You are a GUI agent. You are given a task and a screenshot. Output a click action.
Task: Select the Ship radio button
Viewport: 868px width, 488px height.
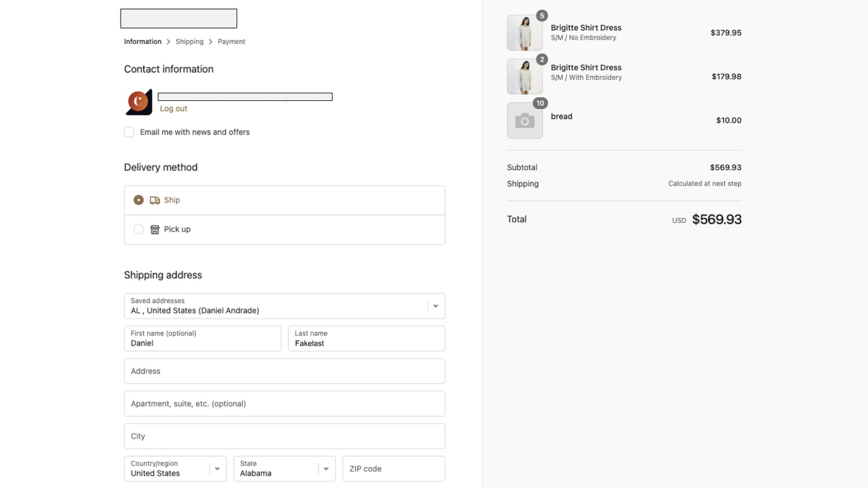(x=138, y=199)
